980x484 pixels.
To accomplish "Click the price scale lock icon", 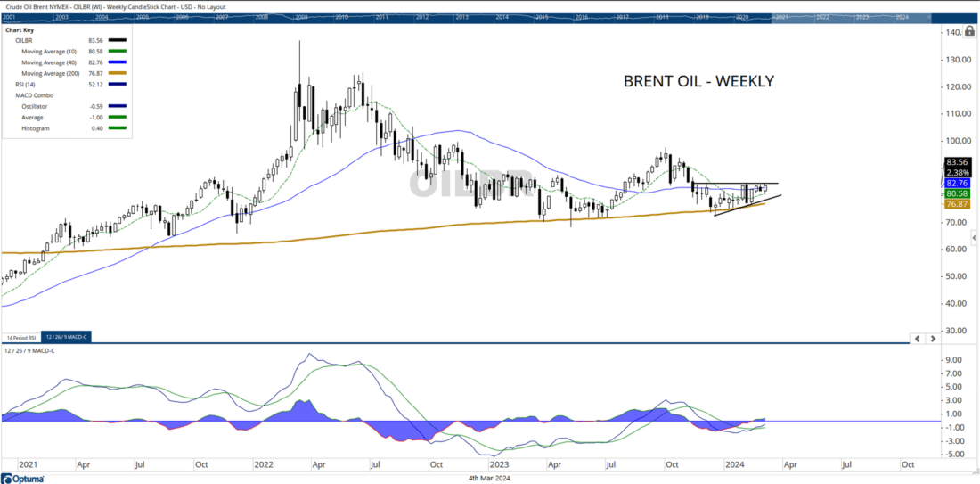I will point(969,31).
